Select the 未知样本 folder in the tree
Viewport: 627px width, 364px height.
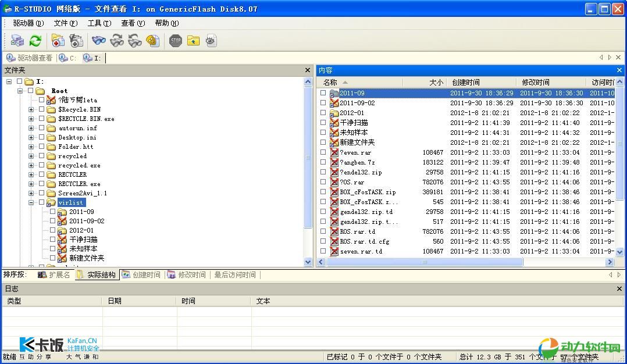83,248
